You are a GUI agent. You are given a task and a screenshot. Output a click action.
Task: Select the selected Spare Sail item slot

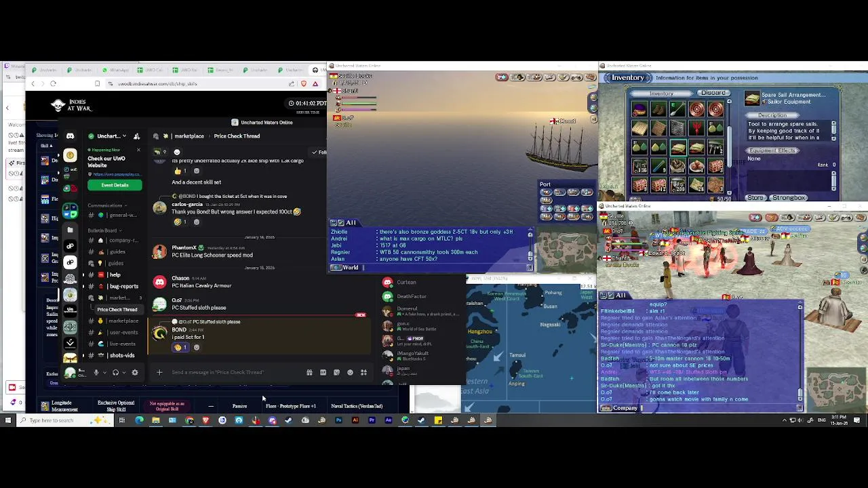coord(678,147)
